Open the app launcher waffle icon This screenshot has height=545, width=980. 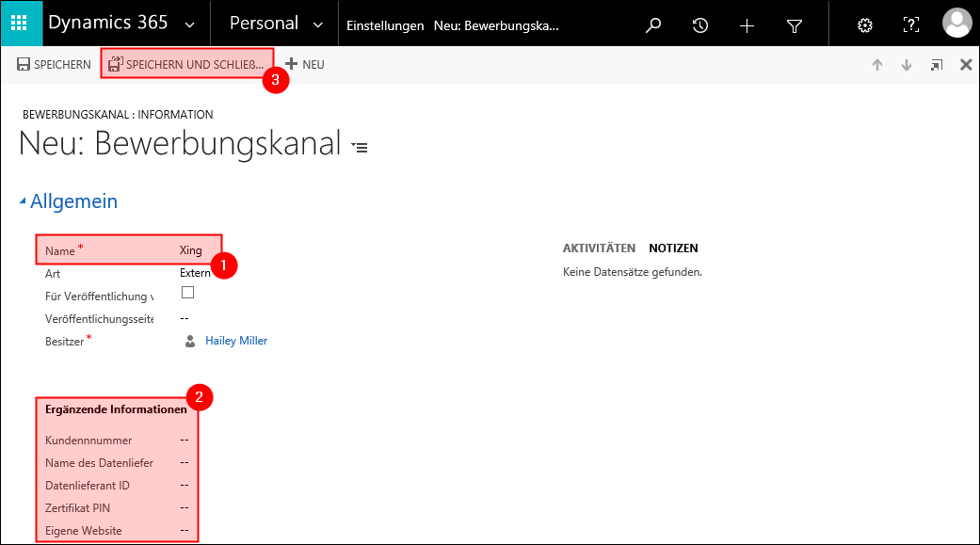click(x=20, y=24)
